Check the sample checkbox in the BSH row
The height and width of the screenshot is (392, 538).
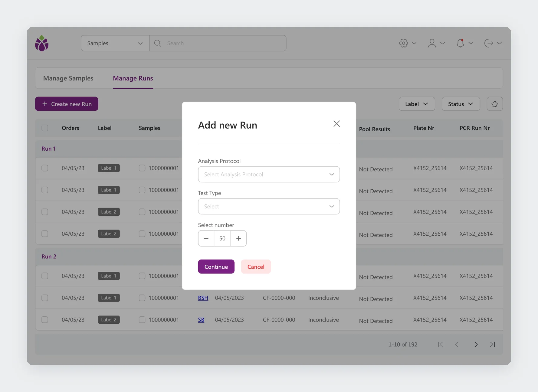pyautogui.click(x=142, y=298)
